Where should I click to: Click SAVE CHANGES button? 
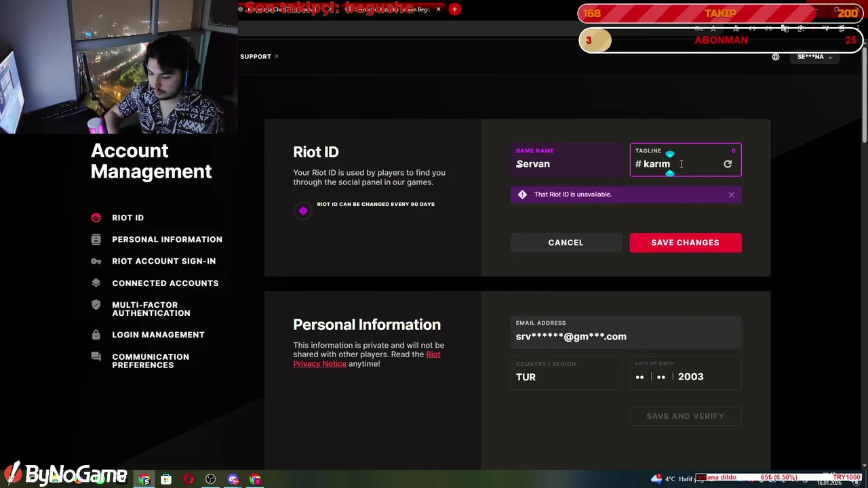(x=685, y=243)
